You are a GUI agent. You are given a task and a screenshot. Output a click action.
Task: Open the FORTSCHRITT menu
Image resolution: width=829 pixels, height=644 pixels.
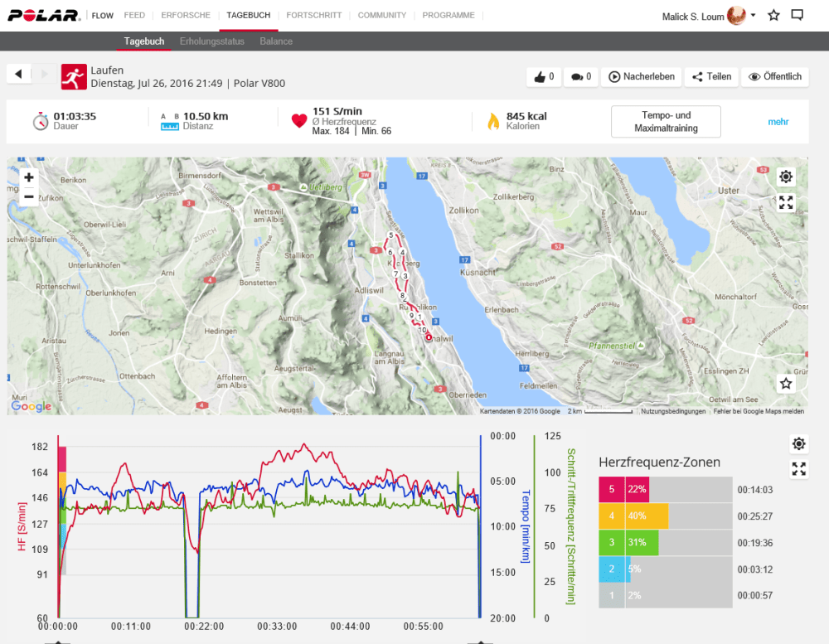pyautogui.click(x=313, y=15)
